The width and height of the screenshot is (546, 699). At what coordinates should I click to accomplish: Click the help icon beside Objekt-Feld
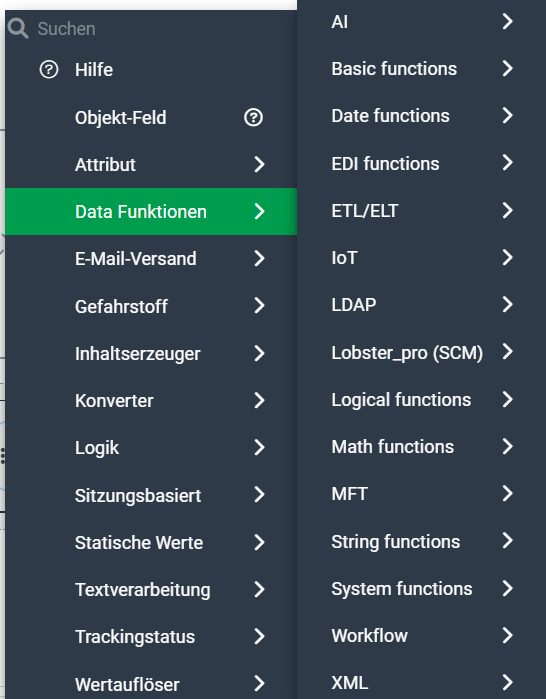(254, 118)
